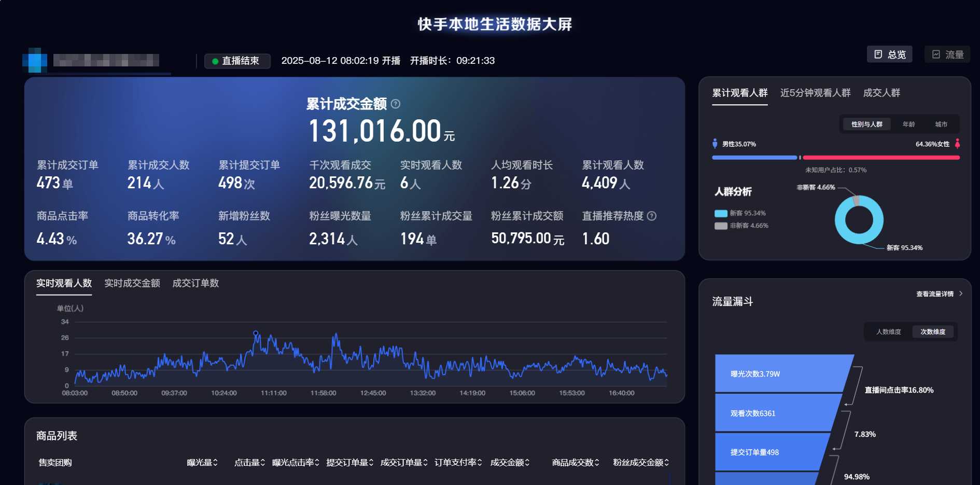
Task: Click the 累计成交订单 value 473
Action: [x=48, y=183]
